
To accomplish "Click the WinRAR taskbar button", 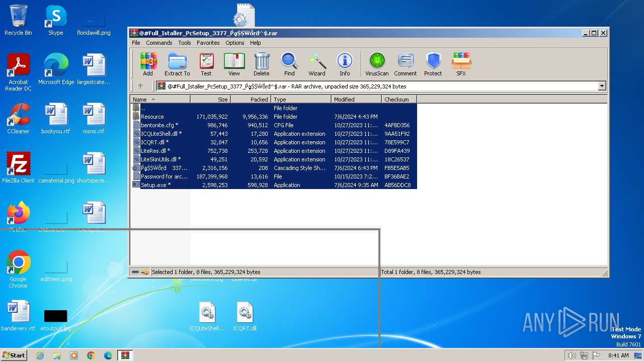I will tap(125, 355).
